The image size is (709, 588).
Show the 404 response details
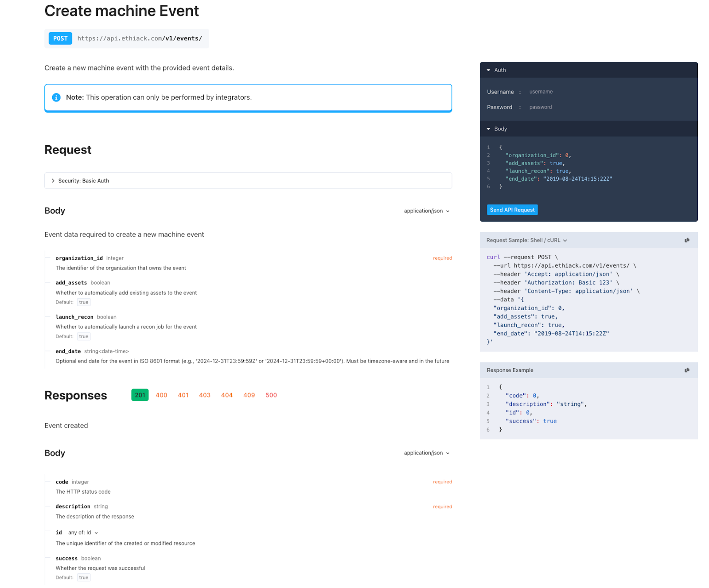pyautogui.click(x=227, y=395)
